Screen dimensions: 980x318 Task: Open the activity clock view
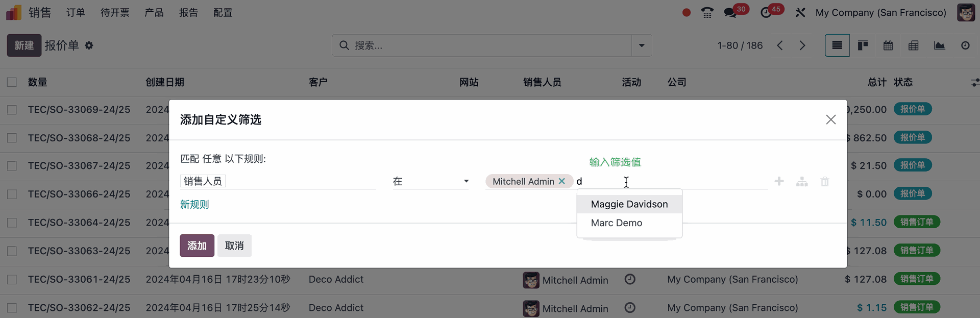965,45
